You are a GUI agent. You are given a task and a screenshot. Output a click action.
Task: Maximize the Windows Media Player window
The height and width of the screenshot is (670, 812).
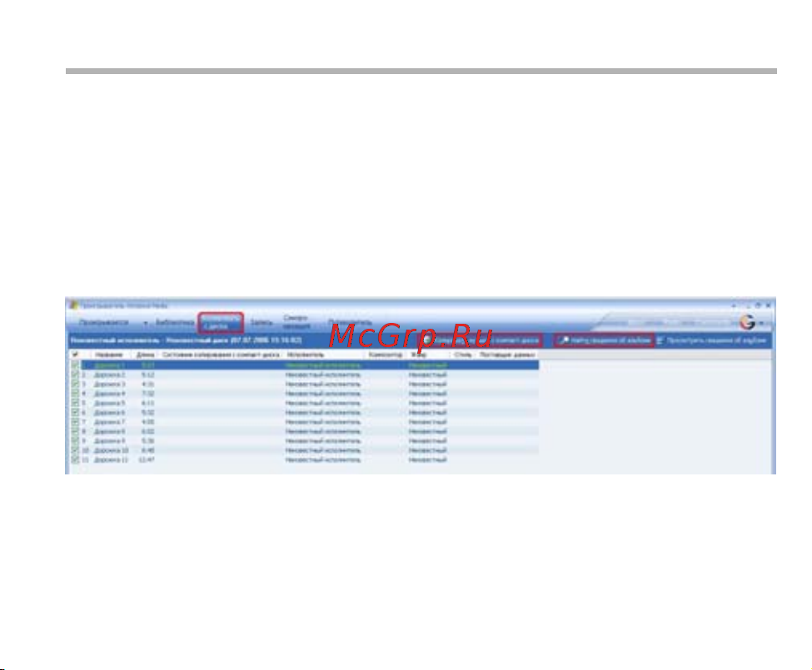(758, 305)
